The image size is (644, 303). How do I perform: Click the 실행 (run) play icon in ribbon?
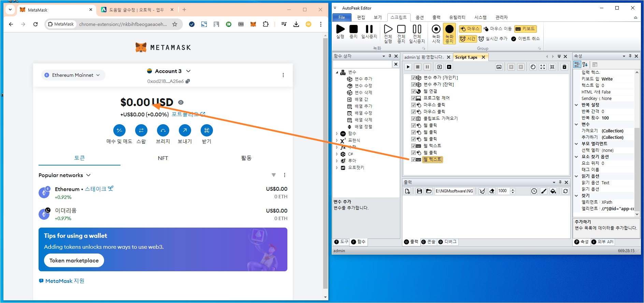tap(340, 29)
